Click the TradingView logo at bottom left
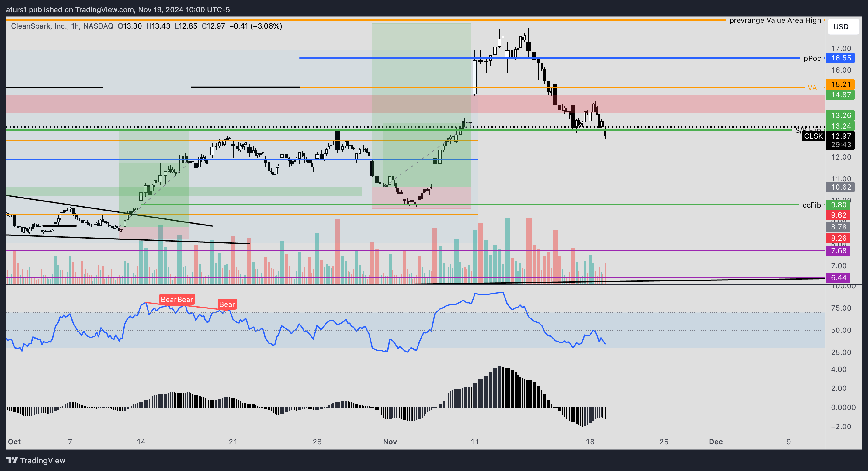The image size is (868, 471). point(36,460)
